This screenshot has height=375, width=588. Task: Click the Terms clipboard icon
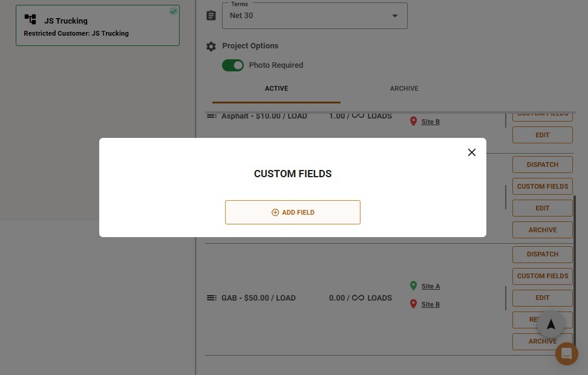click(211, 16)
